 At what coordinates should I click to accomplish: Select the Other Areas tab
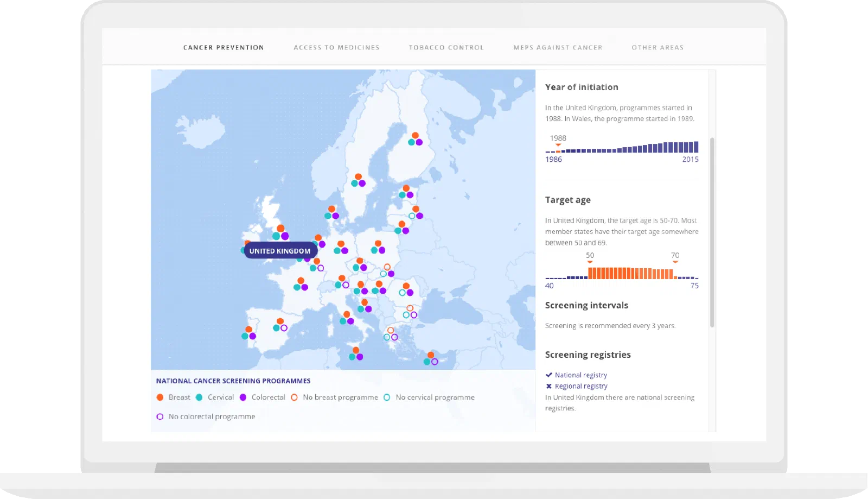(658, 48)
